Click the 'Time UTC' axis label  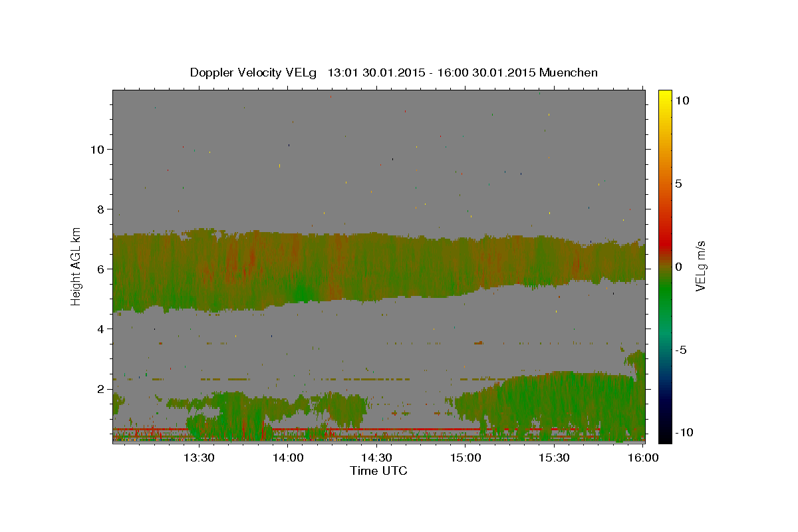378,471
